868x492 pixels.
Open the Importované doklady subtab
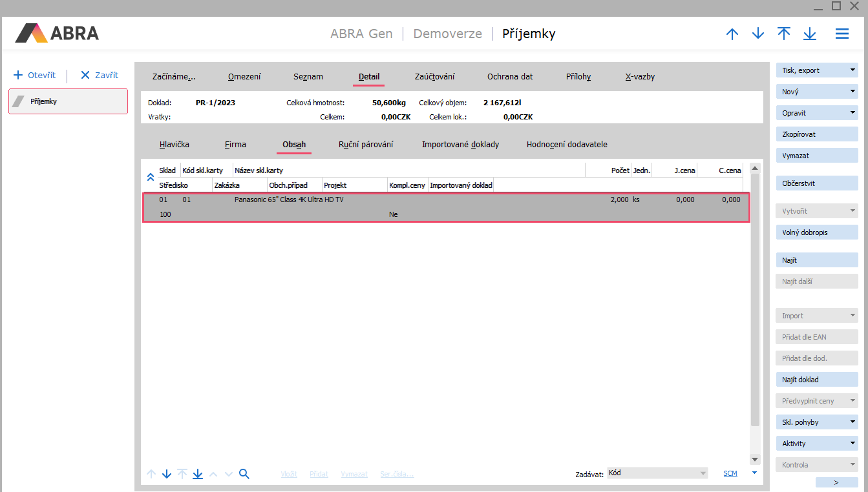(x=461, y=144)
